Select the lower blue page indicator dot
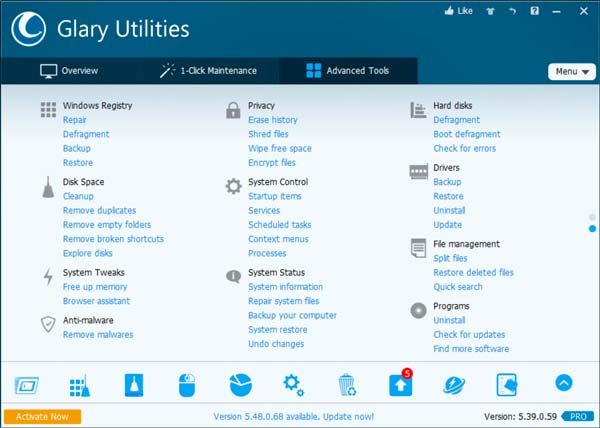 [x=592, y=229]
